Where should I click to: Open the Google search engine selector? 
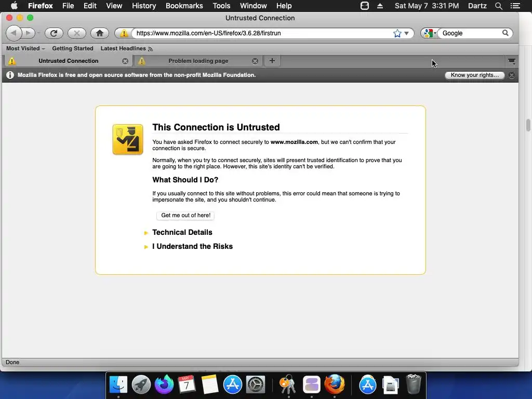tap(429, 33)
